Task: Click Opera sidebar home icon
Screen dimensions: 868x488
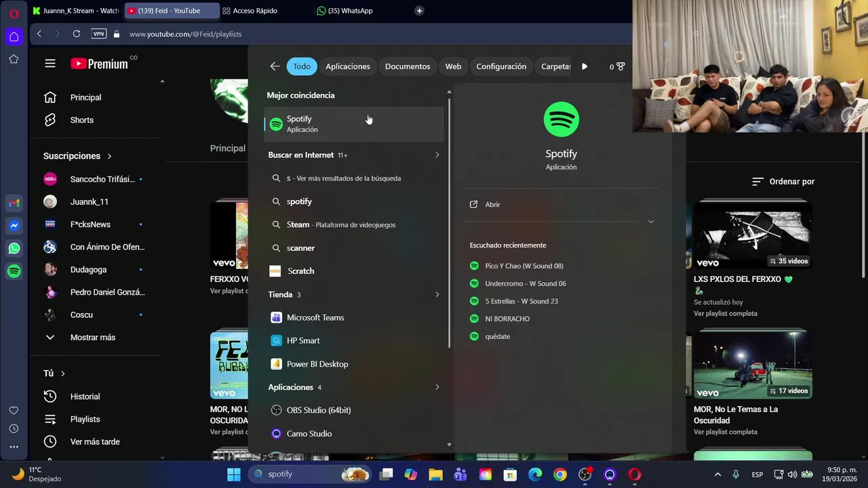Action: (x=14, y=37)
